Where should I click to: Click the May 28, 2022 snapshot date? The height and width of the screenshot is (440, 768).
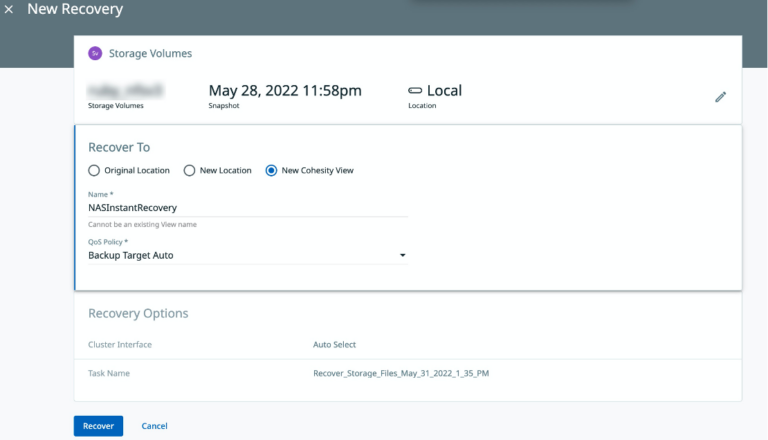[x=285, y=91]
